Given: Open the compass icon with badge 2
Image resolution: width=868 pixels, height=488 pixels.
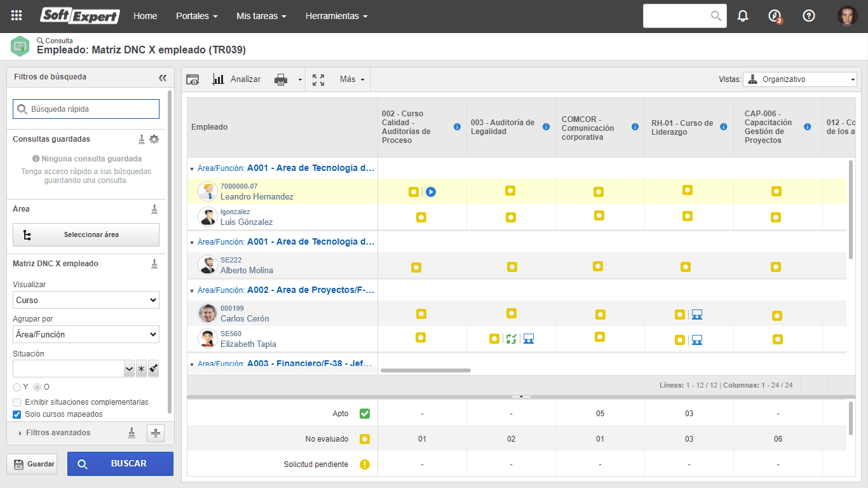Looking at the screenshot, I should 775,16.
